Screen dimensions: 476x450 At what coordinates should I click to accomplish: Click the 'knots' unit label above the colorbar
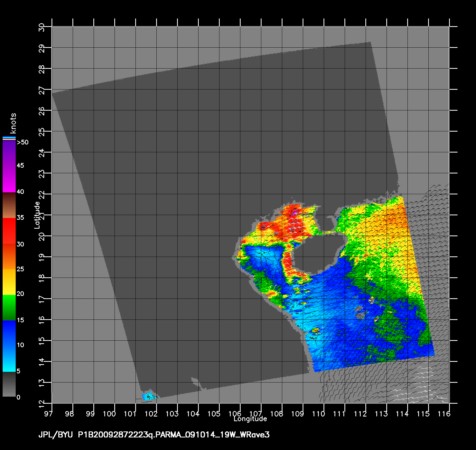(13, 123)
